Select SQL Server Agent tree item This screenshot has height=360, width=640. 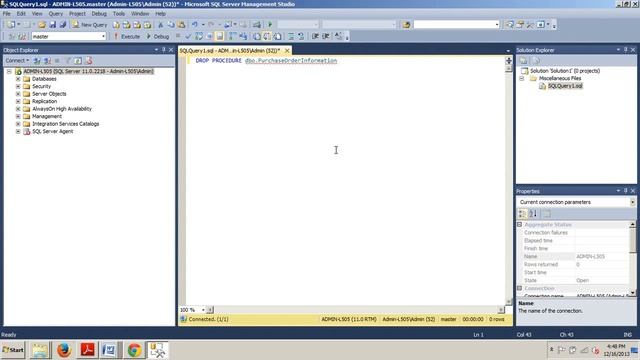pyautogui.click(x=53, y=131)
